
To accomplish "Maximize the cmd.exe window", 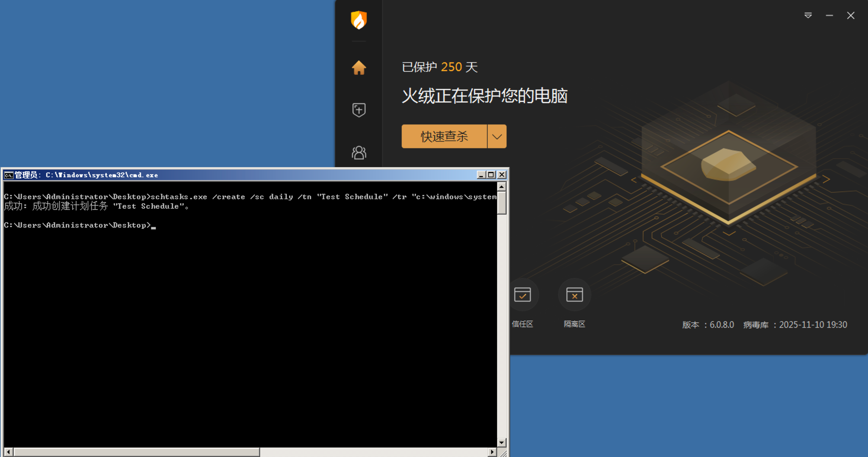I will pos(491,175).
